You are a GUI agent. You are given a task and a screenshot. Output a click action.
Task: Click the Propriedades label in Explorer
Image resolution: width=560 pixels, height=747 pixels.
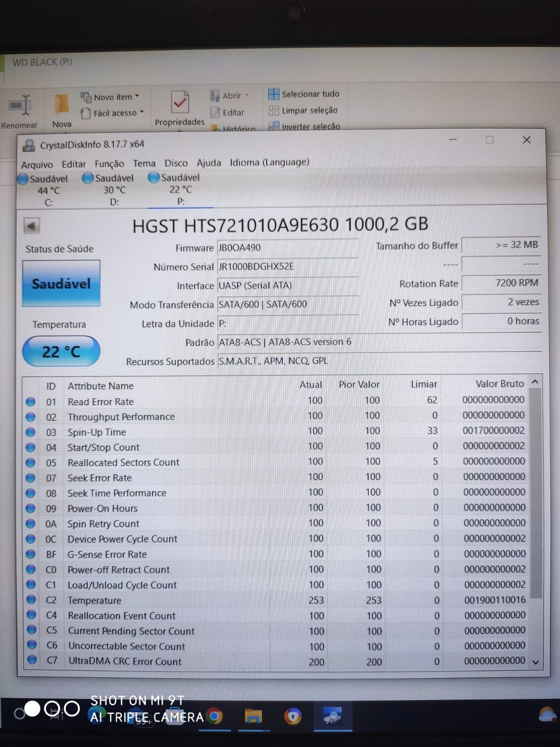[180, 122]
